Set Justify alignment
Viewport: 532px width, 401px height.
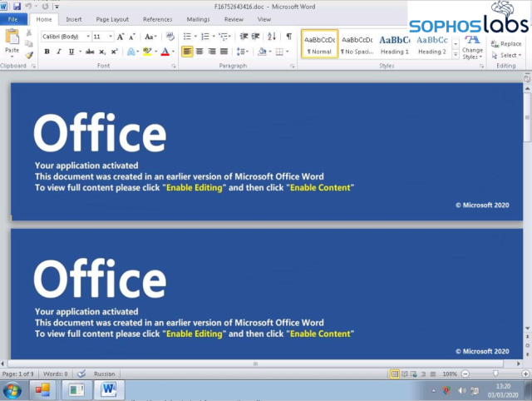[224, 52]
